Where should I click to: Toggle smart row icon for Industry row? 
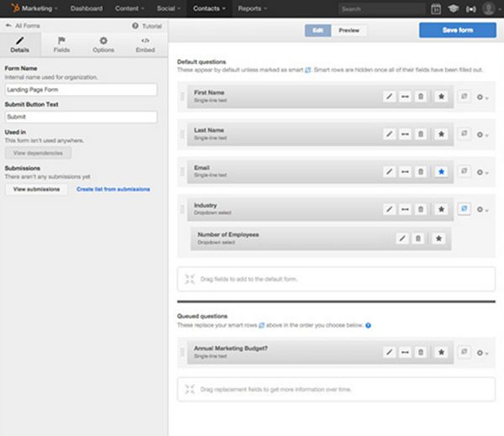465,208
